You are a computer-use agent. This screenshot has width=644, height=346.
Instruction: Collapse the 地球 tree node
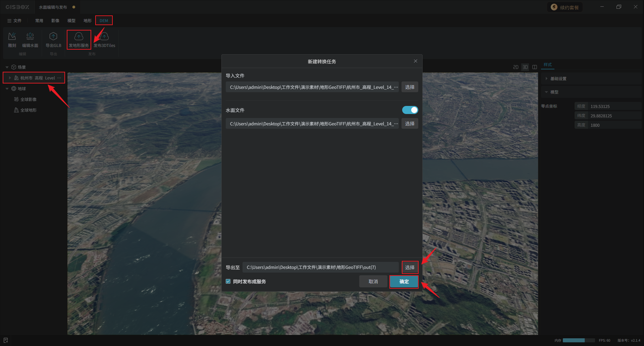pos(7,89)
